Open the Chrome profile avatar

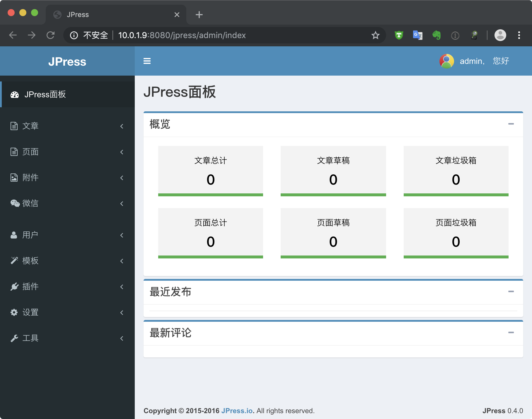[500, 35]
